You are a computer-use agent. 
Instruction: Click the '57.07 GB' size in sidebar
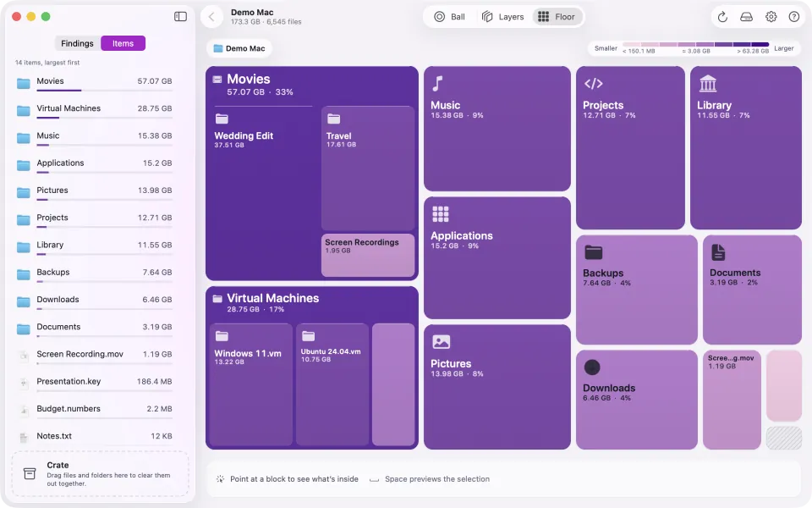pos(154,81)
